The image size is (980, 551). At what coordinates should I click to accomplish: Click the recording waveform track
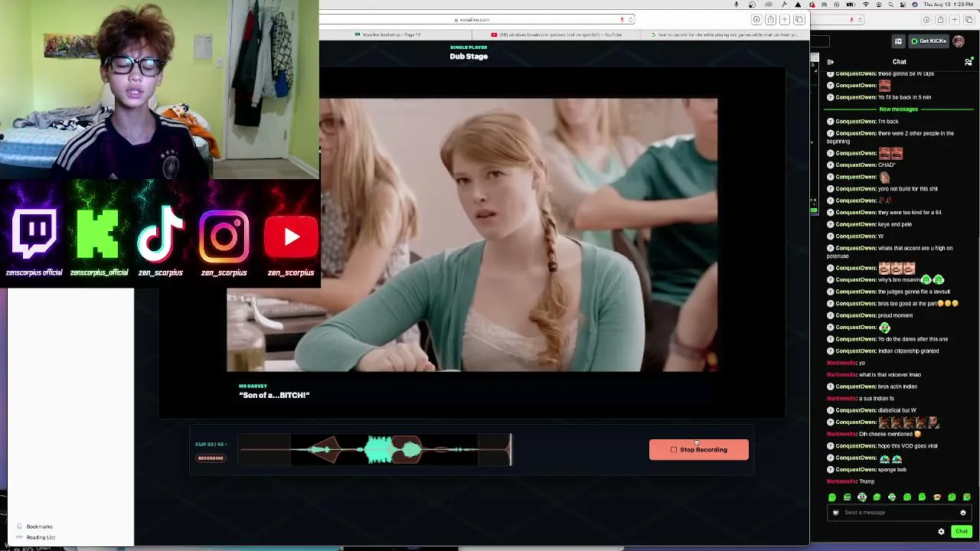[375, 450]
